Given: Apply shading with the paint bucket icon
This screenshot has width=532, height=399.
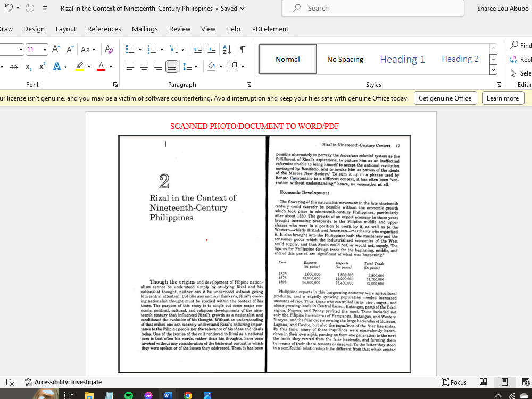Looking at the screenshot, I should [x=211, y=66].
